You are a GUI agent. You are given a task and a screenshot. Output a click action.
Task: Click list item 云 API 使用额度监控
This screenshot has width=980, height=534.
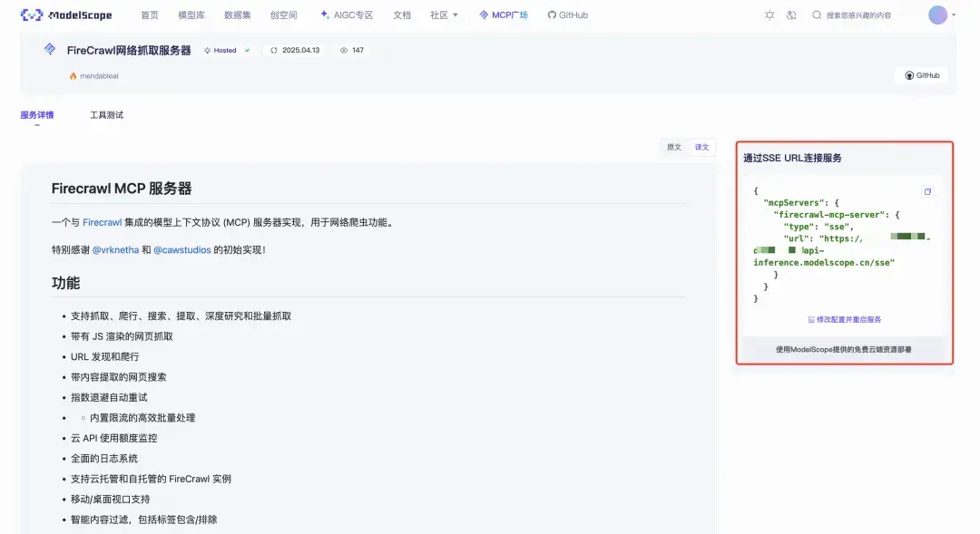click(x=113, y=439)
